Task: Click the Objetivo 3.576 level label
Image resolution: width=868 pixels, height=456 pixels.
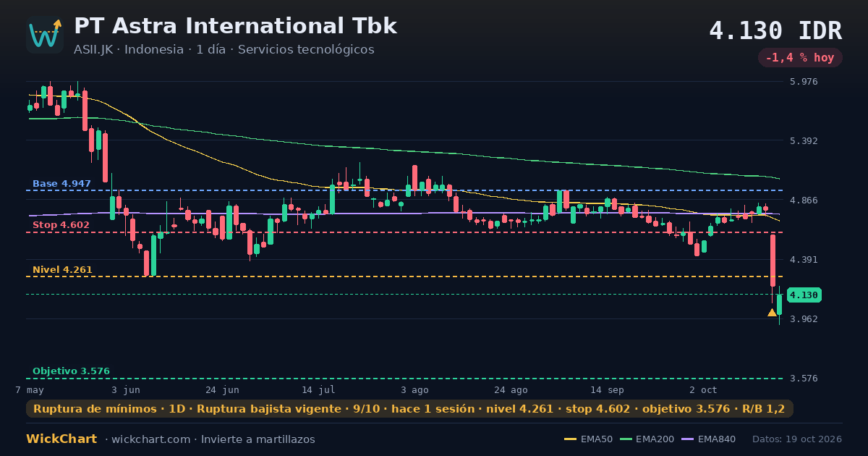Action: (71, 371)
